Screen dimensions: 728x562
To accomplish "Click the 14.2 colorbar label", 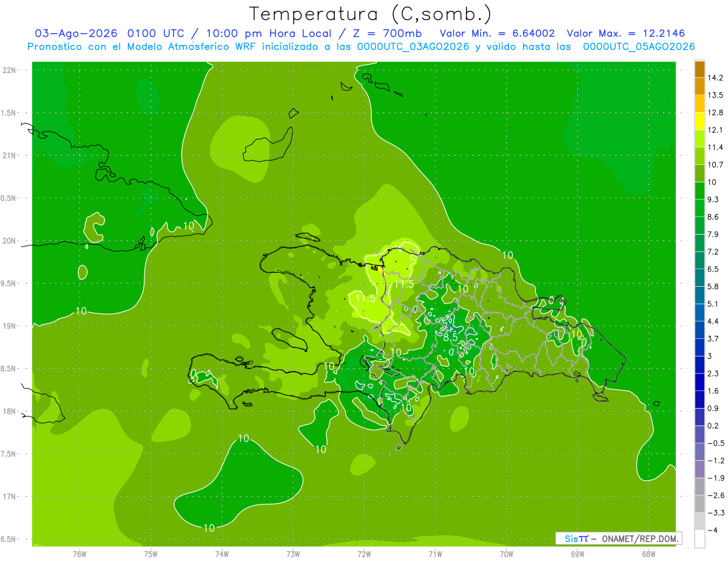I will coord(716,78).
